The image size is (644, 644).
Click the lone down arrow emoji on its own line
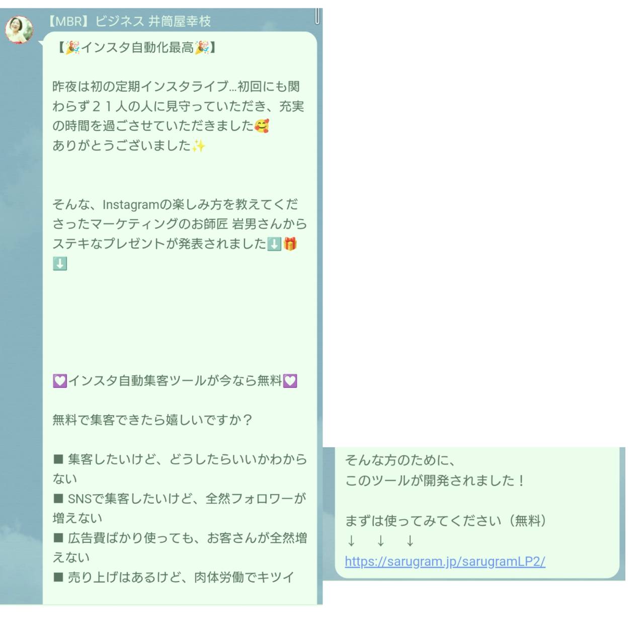pyautogui.click(x=60, y=264)
